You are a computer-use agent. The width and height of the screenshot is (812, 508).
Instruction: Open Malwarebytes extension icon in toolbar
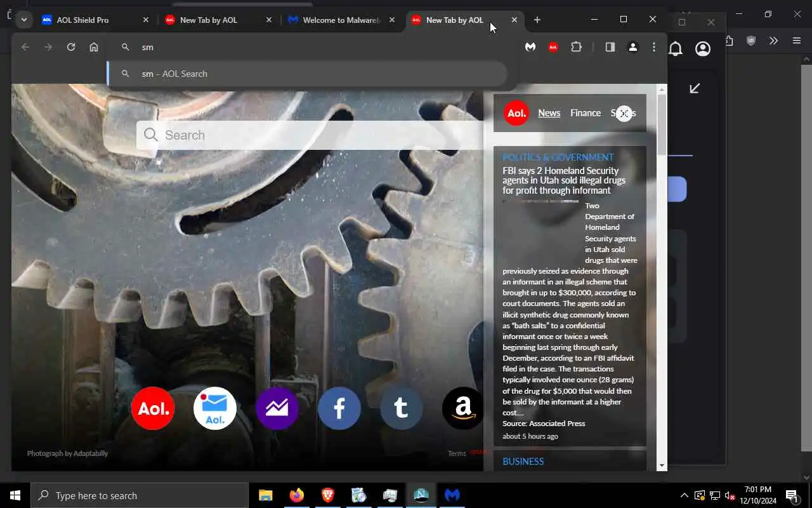pyautogui.click(x=530, y=47)
